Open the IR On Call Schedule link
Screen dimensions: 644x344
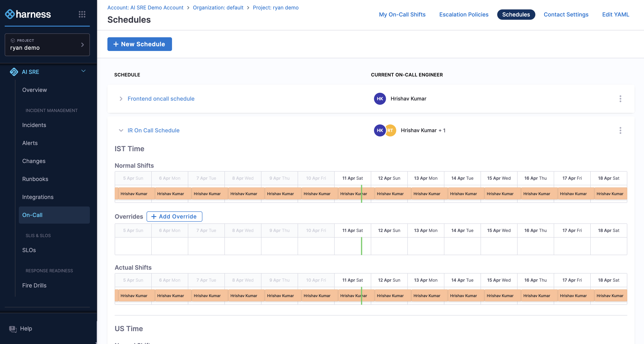(153, 130)
